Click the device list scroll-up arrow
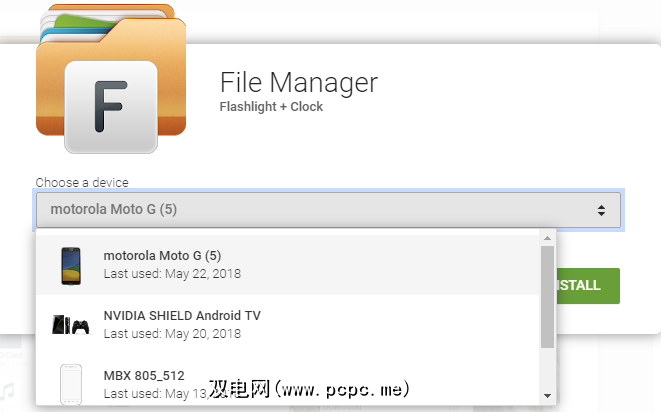 547,237
